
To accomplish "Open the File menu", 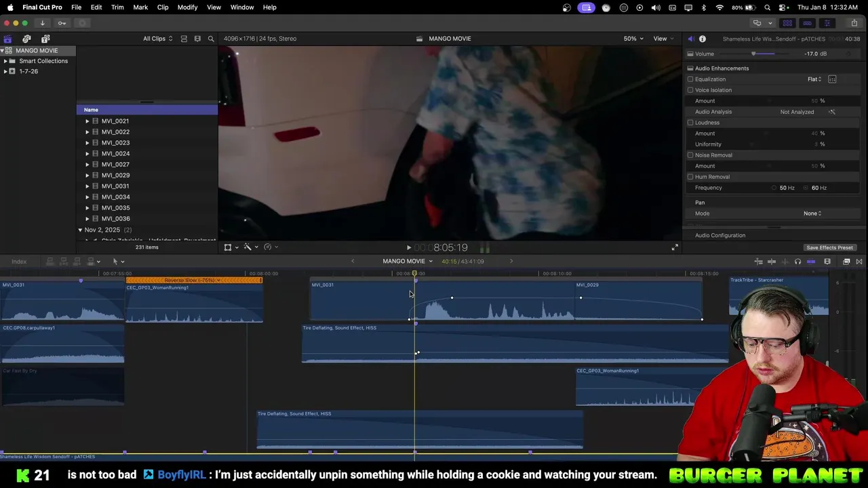I will 77,7.
